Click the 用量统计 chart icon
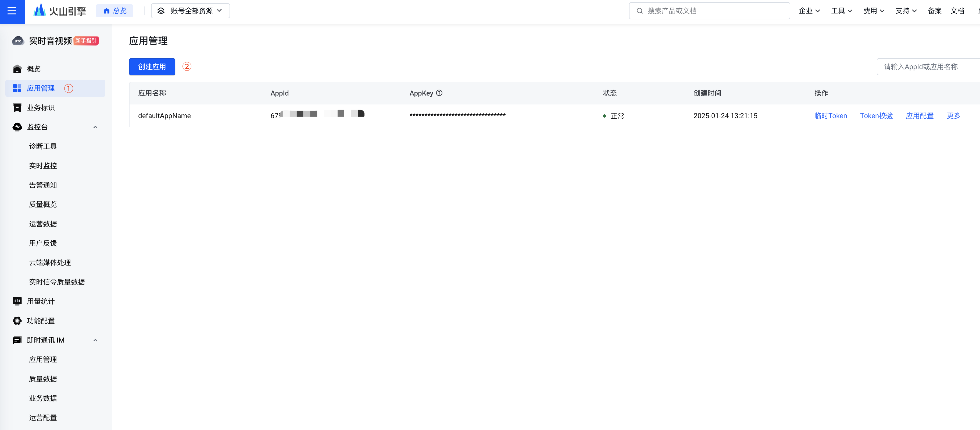Screen dimensions: 980x430 tap(17, 301)
